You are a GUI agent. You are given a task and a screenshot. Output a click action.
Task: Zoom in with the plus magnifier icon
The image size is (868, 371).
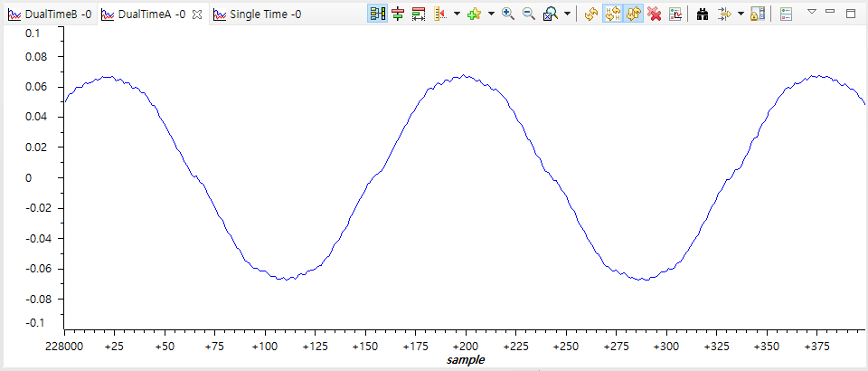pos(508,14)
